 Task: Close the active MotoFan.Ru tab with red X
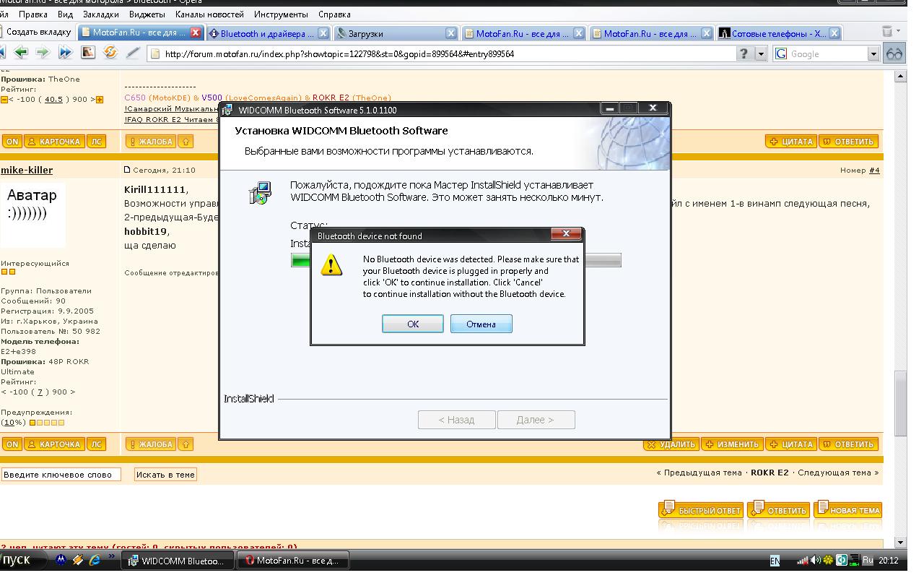(x=195, y=33)
